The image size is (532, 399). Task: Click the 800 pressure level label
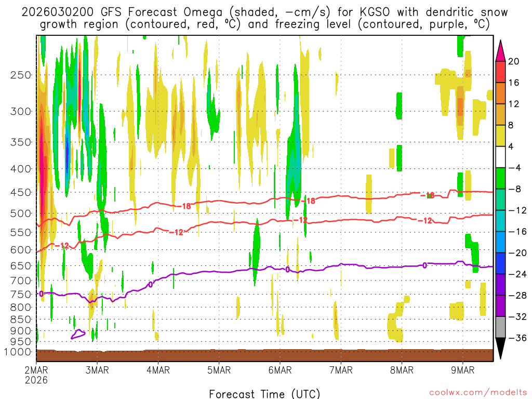click(21, 307)
